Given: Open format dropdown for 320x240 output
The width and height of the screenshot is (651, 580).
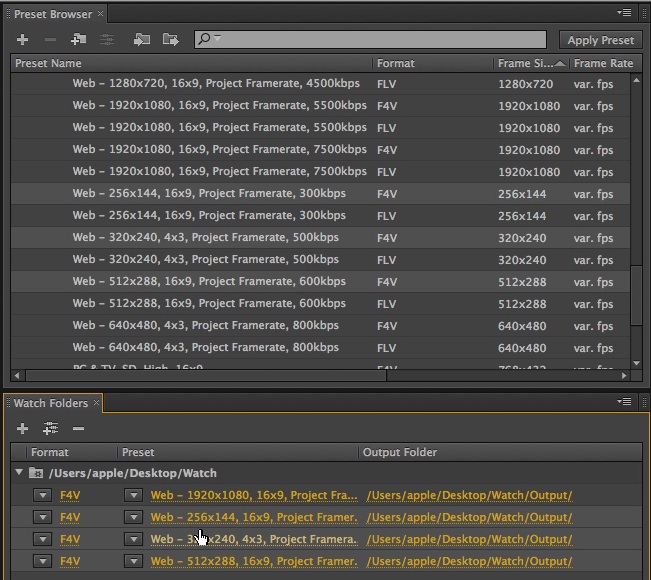Looking at the screenshot, I should click(x=43, y=539).
